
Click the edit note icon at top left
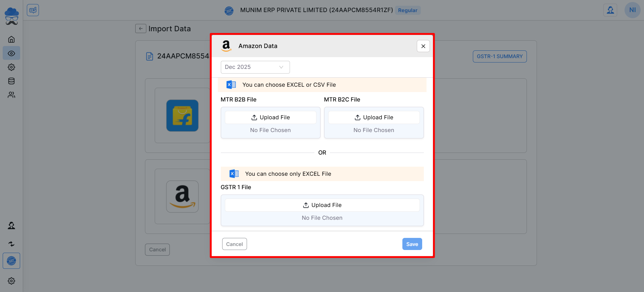coord(33,10)
